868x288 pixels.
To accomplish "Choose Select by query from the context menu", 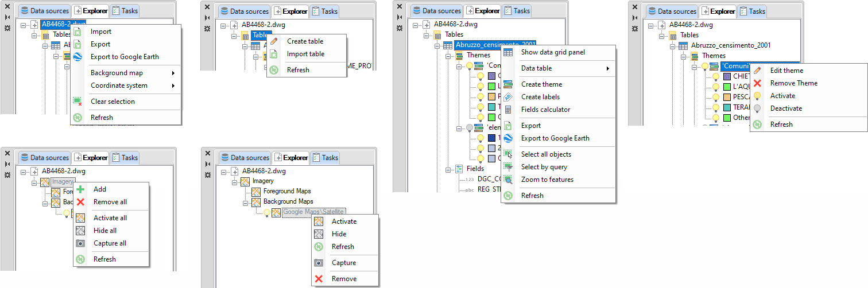I will pos(544,167).
